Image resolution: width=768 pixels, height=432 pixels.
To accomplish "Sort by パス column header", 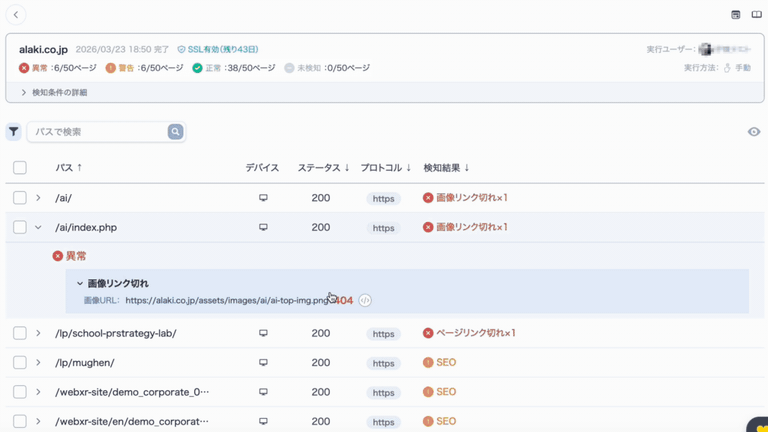I will tap(69, 168).
